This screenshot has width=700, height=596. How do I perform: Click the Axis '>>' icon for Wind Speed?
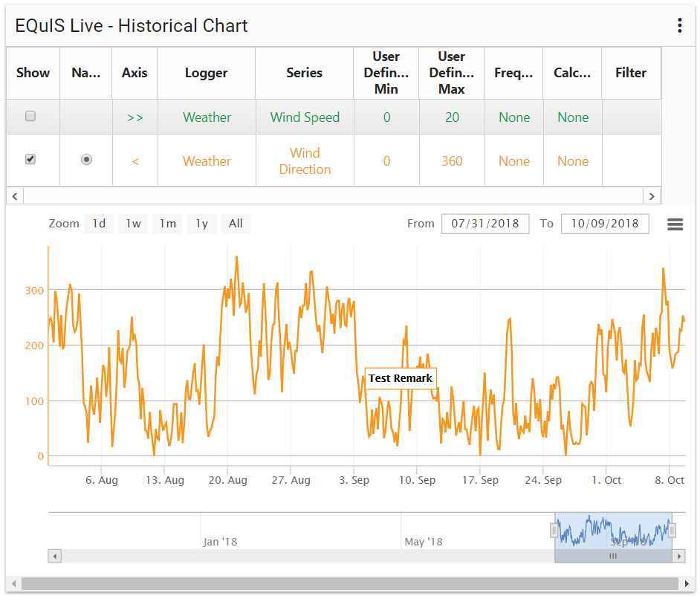click(135, 117)
